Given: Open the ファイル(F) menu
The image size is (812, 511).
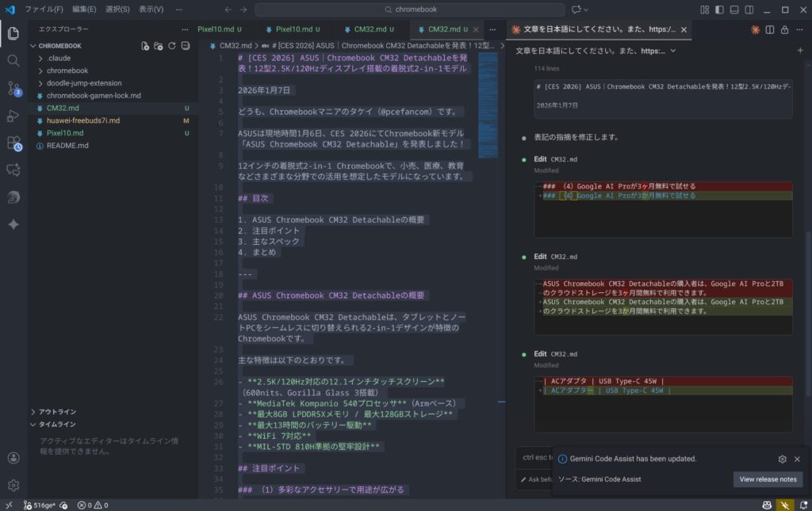Looking at the screenshot, I should [x=44, y=10].
